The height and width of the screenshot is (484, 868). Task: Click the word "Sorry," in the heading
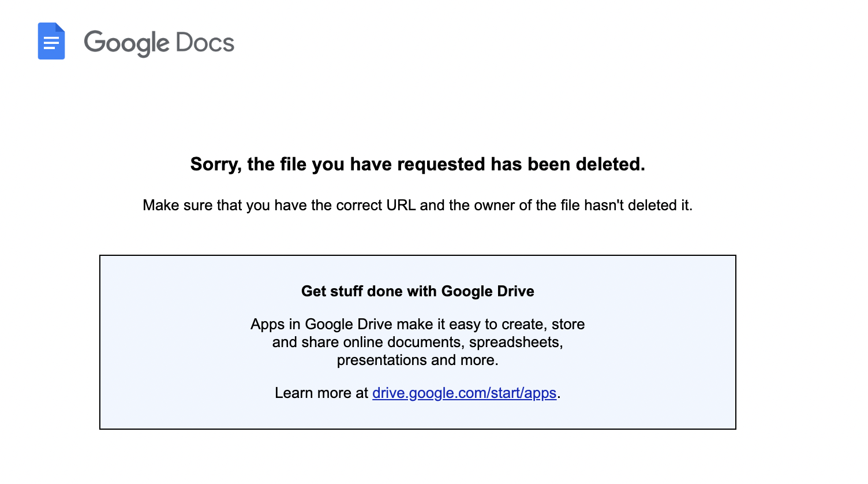tap(216, 164)
